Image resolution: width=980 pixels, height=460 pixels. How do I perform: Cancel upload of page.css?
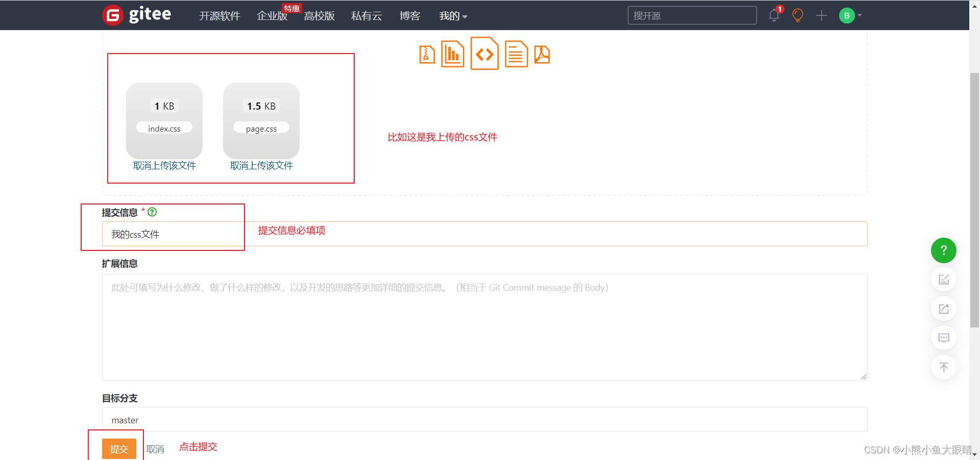pos(261,166)
